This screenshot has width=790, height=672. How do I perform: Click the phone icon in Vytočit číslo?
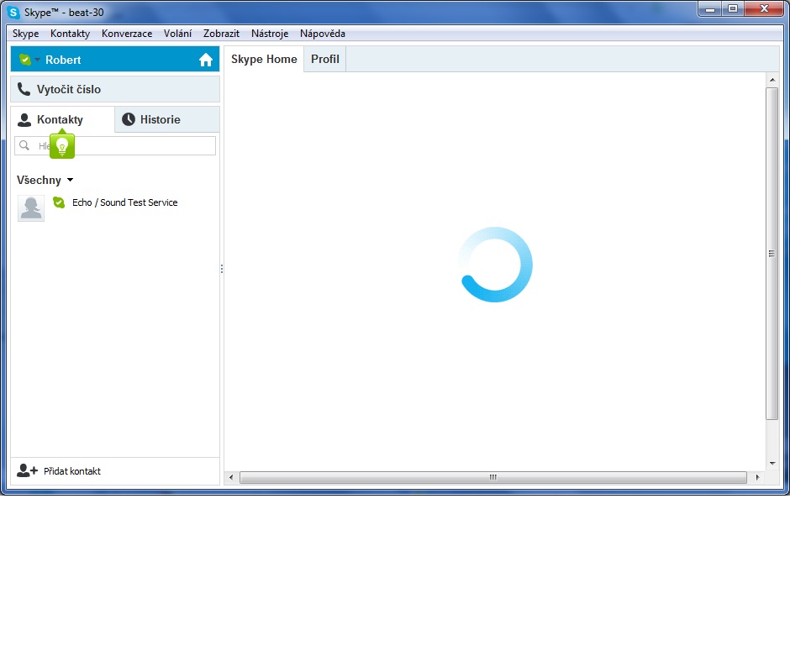point(24,89)
